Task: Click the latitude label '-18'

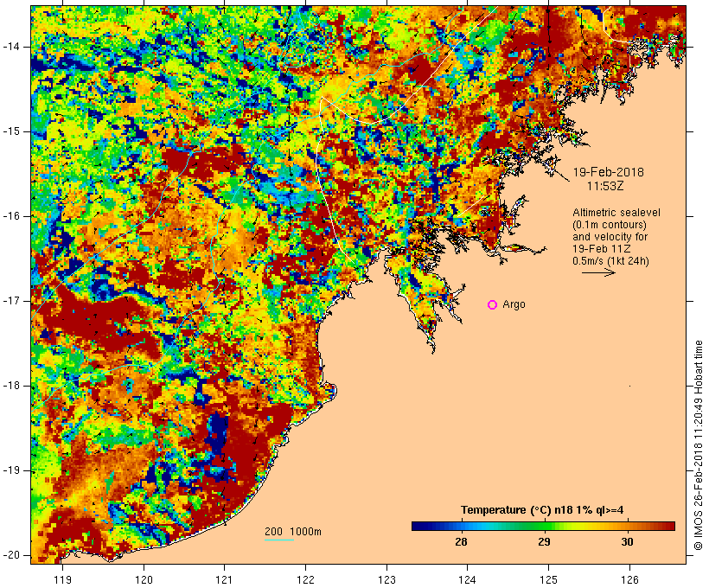Action: click(x=11, y=386)
